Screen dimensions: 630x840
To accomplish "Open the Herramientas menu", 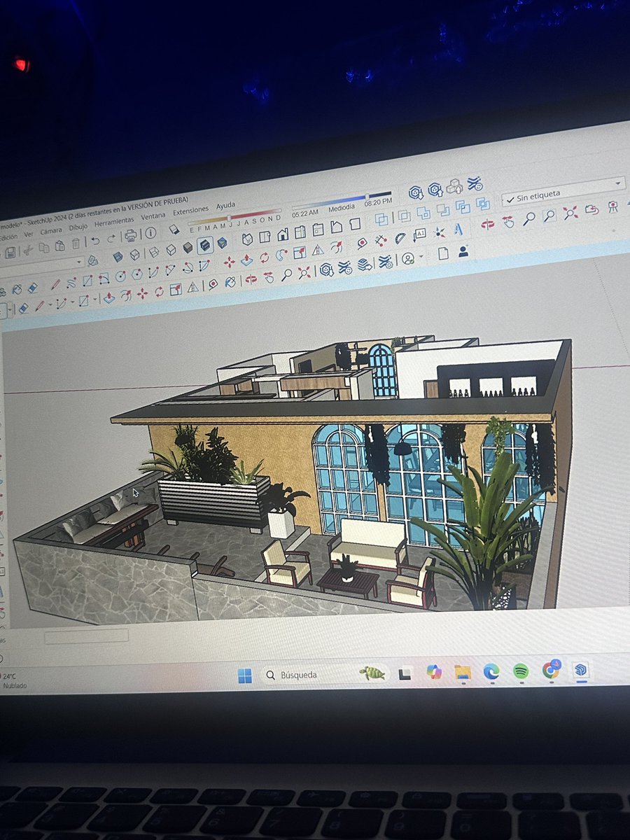I will pyautogui.click(x=114, y=222).
